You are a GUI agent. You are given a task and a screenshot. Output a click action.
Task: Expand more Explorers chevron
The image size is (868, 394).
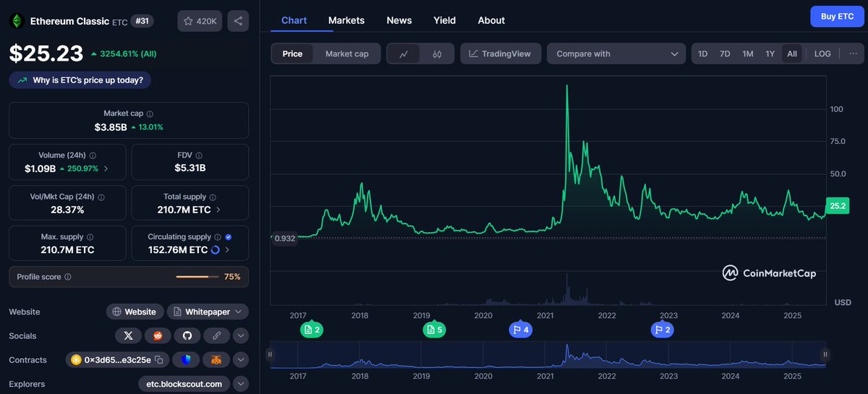point(241,383)
